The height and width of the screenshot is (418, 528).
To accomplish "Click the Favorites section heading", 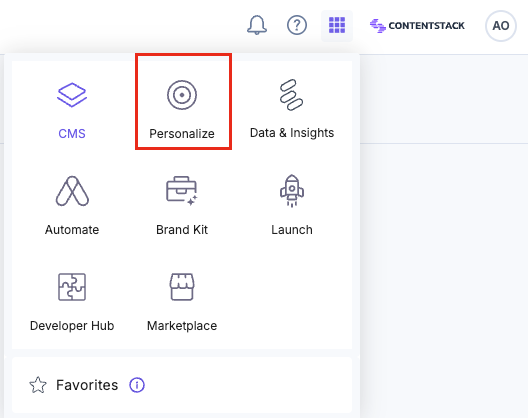I will coord(87,385).
